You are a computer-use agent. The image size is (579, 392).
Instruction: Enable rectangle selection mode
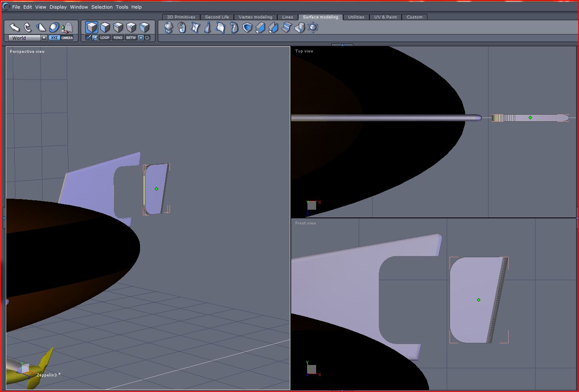click(141, 38)
